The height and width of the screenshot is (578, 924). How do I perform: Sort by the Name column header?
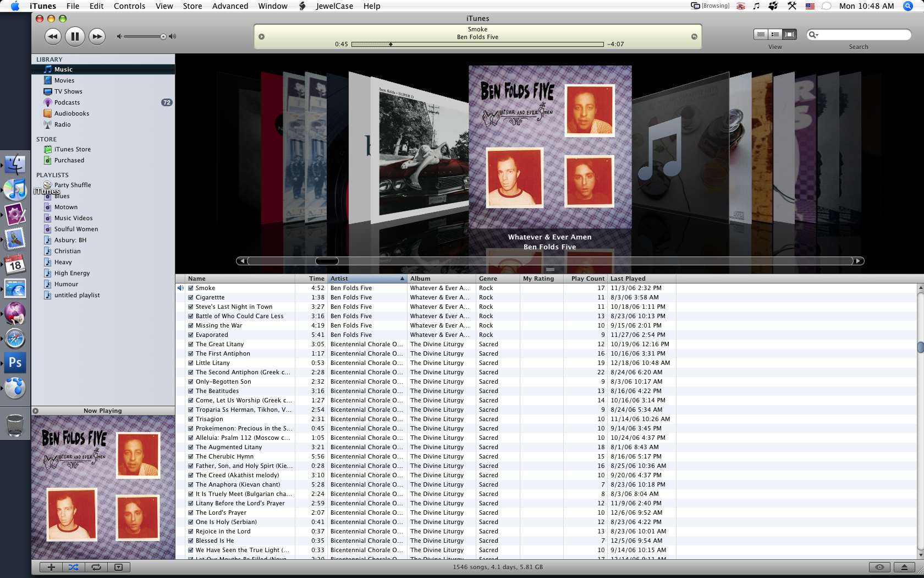240,279
